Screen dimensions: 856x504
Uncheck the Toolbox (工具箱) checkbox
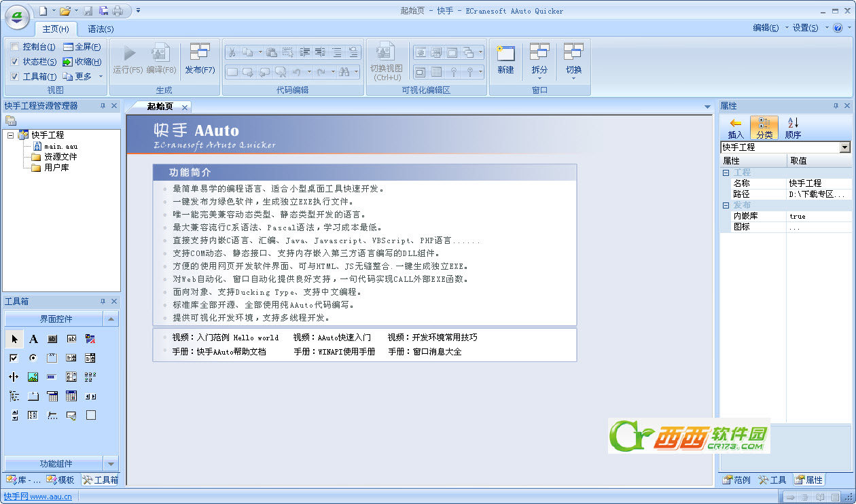pos(15,77)
